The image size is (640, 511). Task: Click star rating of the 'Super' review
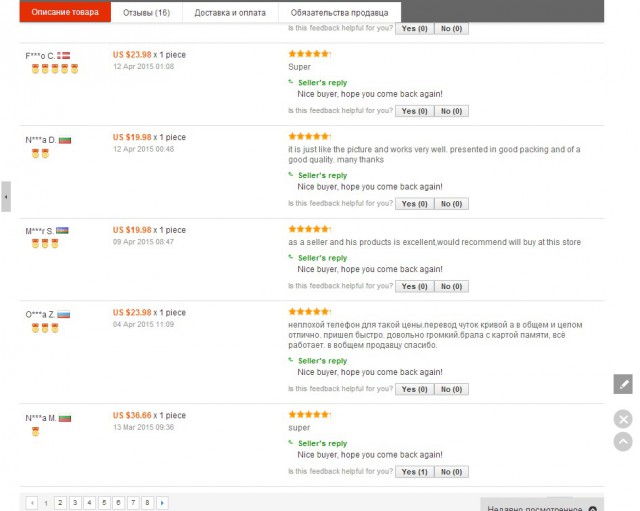309,53
